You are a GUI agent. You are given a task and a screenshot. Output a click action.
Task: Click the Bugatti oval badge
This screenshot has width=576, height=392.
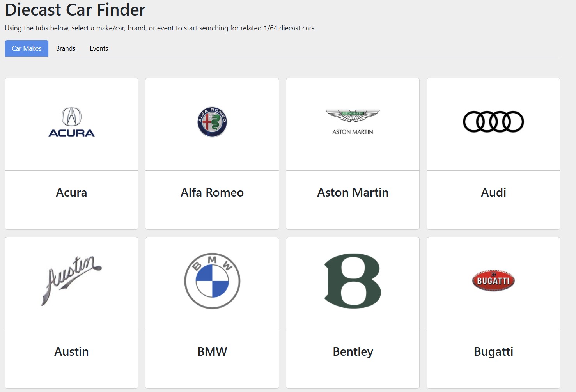coord(493,280)
